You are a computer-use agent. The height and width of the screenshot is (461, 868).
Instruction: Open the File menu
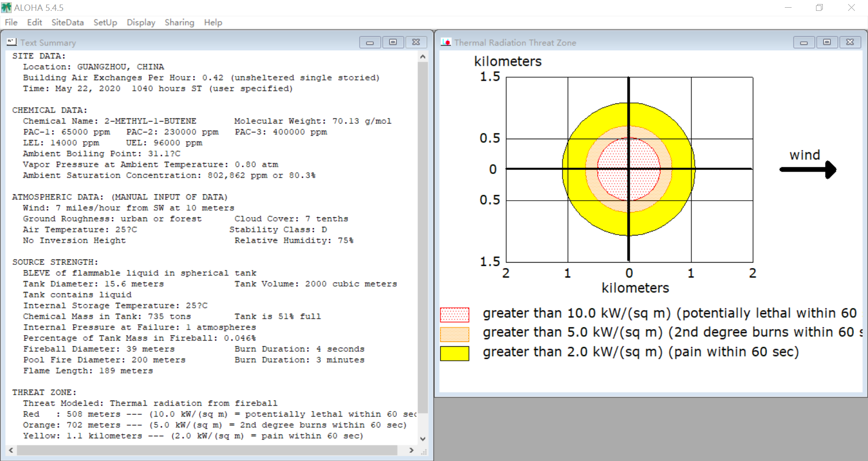click(x=11, y=23)
